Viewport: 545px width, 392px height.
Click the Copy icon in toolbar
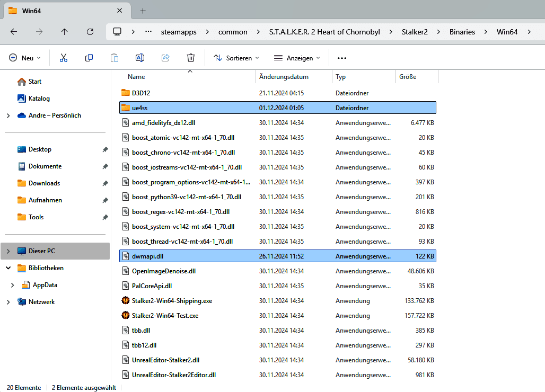tap(89, 58)
